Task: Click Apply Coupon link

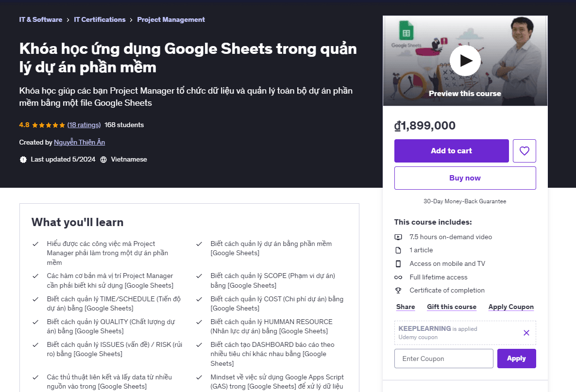Action: (511, 307)
